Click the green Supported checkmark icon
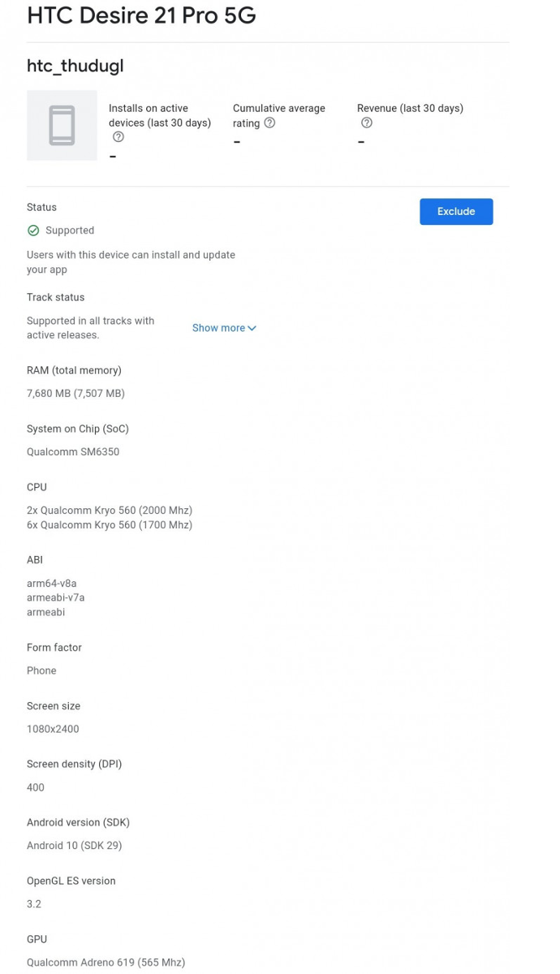560x974 pixels. click(33, 231)
